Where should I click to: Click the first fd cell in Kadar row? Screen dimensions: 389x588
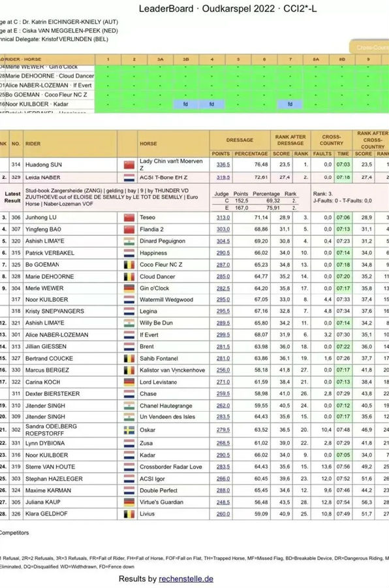tap(185, 105)
